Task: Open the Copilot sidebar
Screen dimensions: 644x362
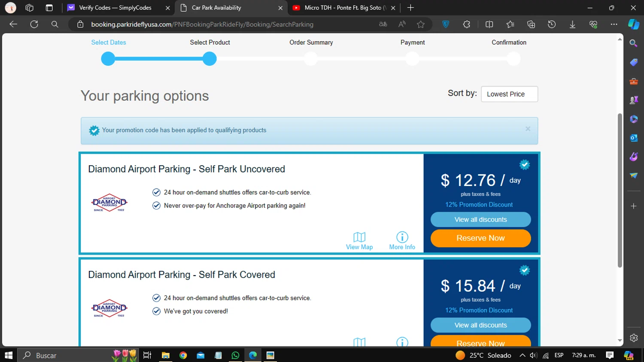Action: pyautogui.click(x=634, y=24)
